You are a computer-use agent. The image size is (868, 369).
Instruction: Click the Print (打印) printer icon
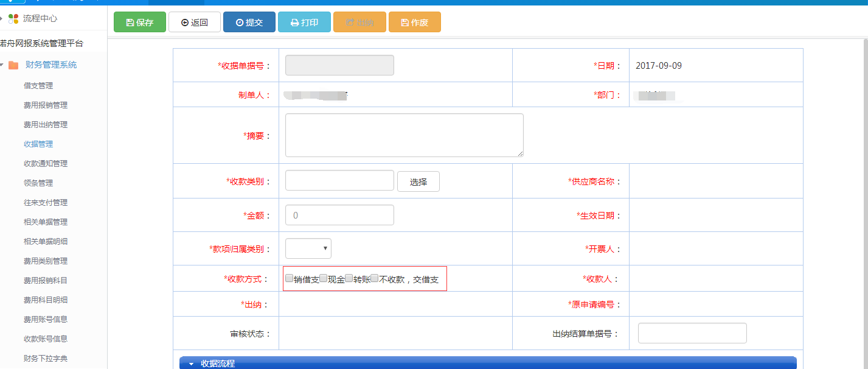(x=294, y=21)
